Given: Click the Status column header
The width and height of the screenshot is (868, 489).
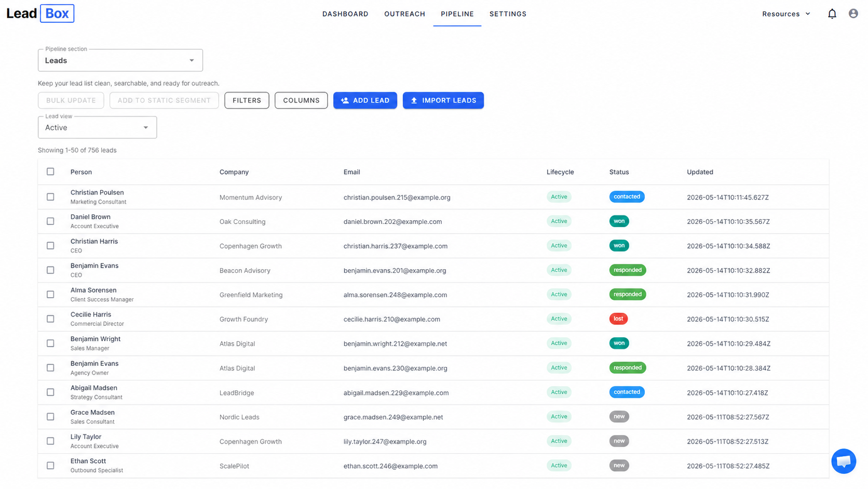Looking at the screenshot, I should point(619,172).
